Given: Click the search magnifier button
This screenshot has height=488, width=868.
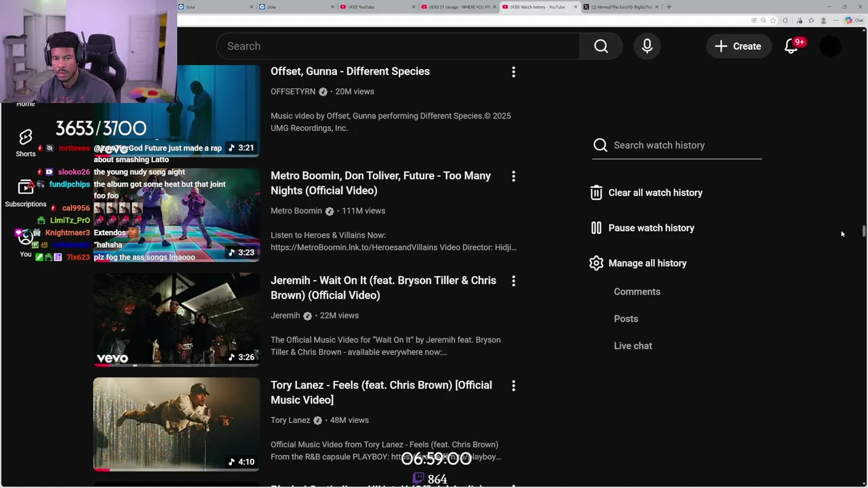Looking at the screenshot, I should (x=601, y=46).
